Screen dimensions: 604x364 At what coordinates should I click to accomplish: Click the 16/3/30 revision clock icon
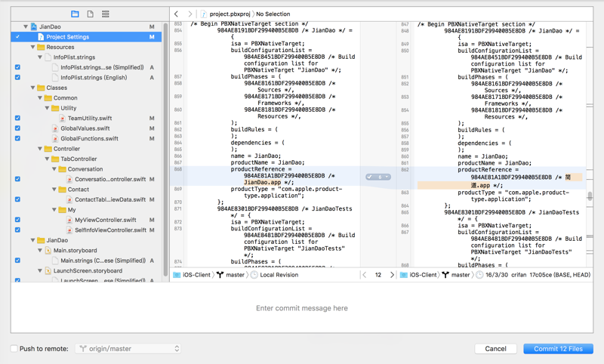479,275
